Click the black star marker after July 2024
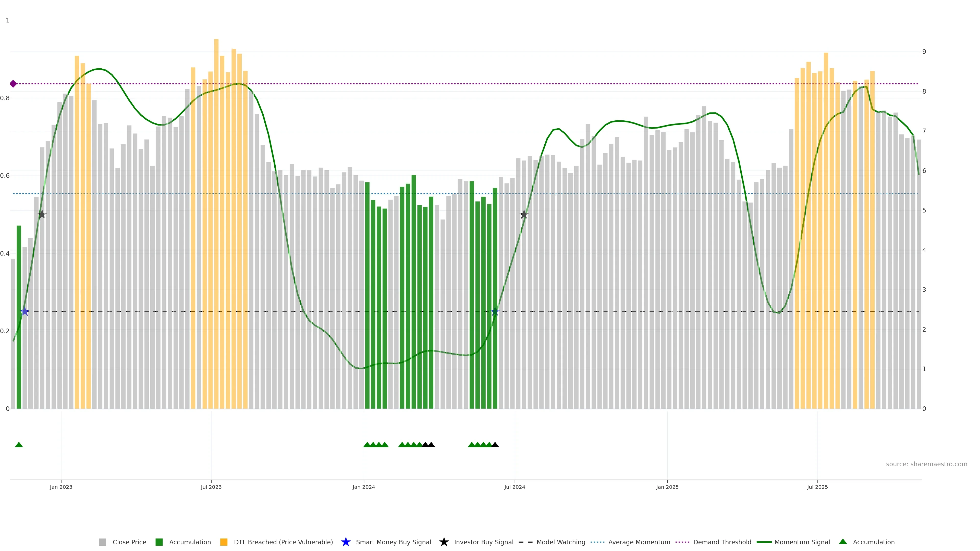The height and width of the screenshot is (551, 980). click(524, 214)
